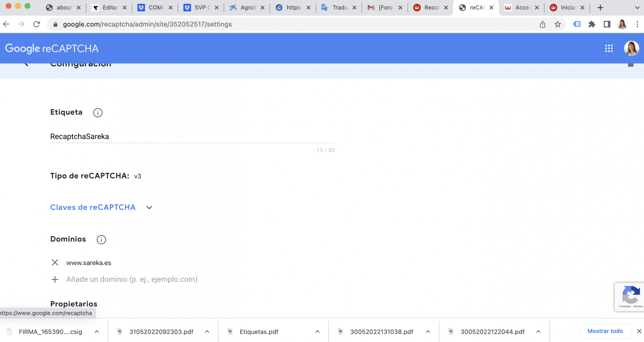Open options for FIRMA_165390 csig download
The image size is (644, 342).
97,332
